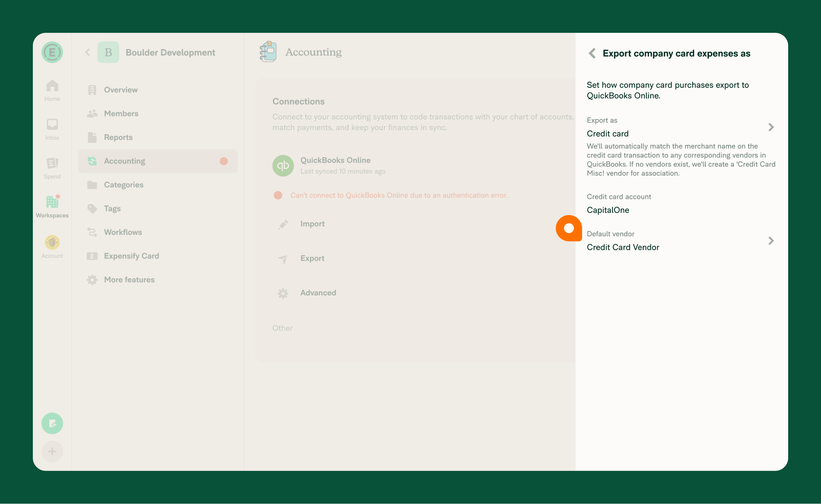Click the Tags label icon
Viewport: 821px width, 504px height.
coord(92,209)
